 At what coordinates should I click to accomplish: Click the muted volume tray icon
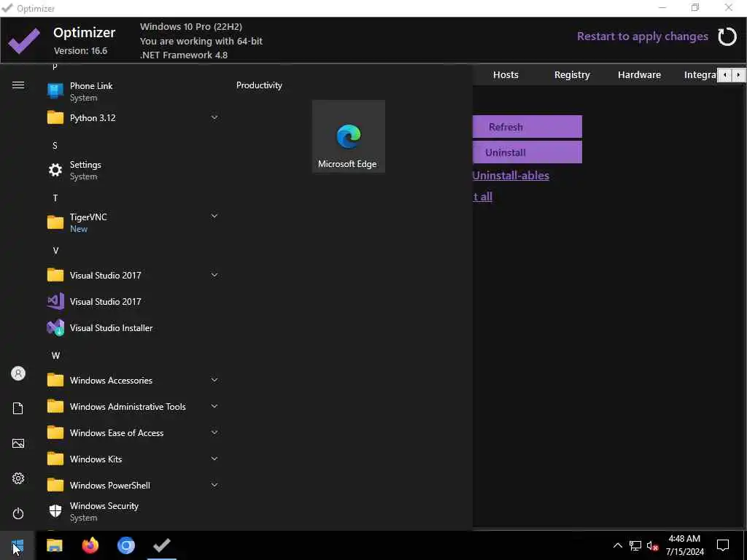653,545
